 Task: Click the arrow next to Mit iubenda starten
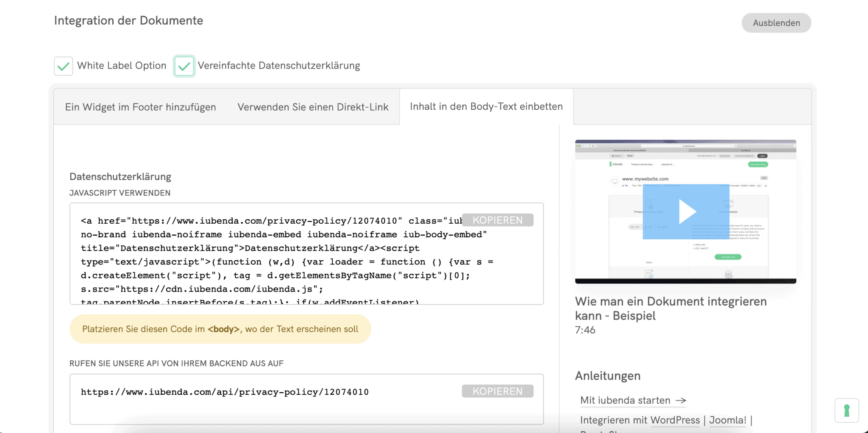[x=681, y=400]
